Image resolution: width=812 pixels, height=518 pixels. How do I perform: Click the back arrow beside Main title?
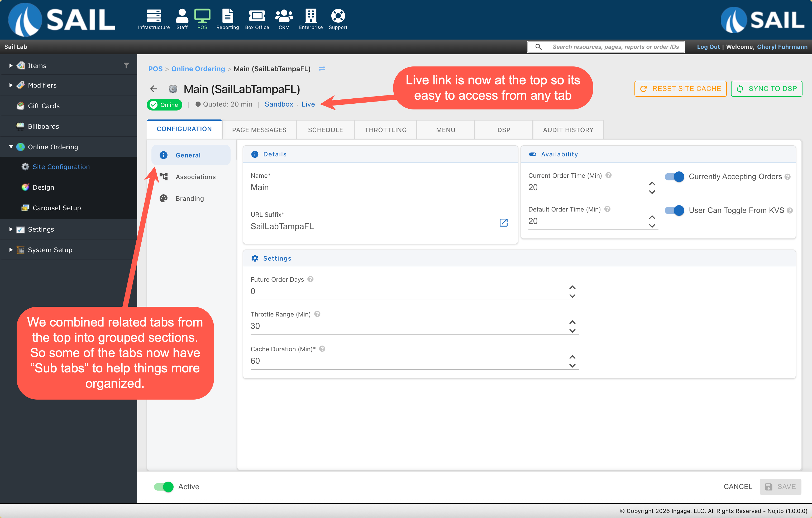(x=154, y=89)
